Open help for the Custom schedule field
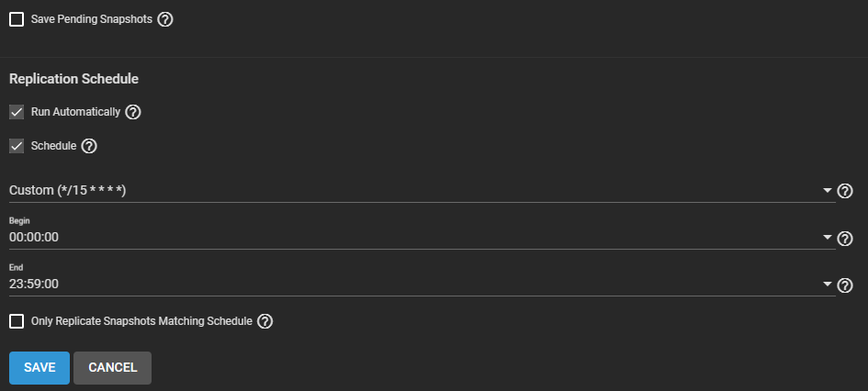868x391 pixels. point(846,191)
